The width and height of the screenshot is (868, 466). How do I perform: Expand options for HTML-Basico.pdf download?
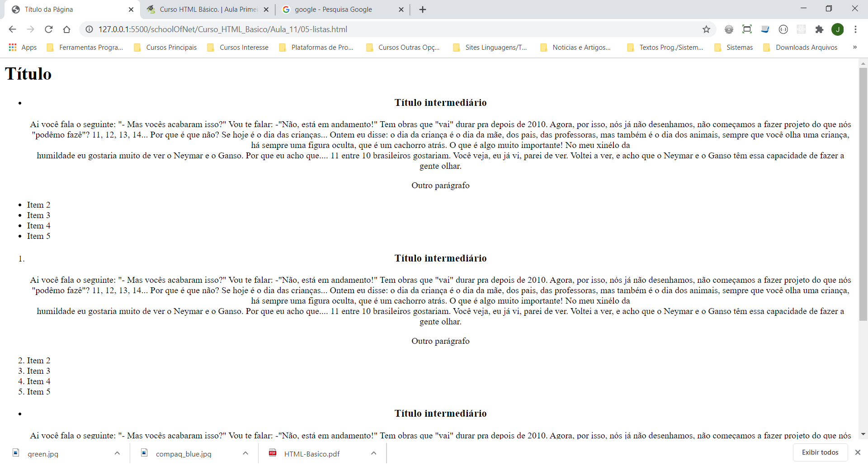coord(373,453)
